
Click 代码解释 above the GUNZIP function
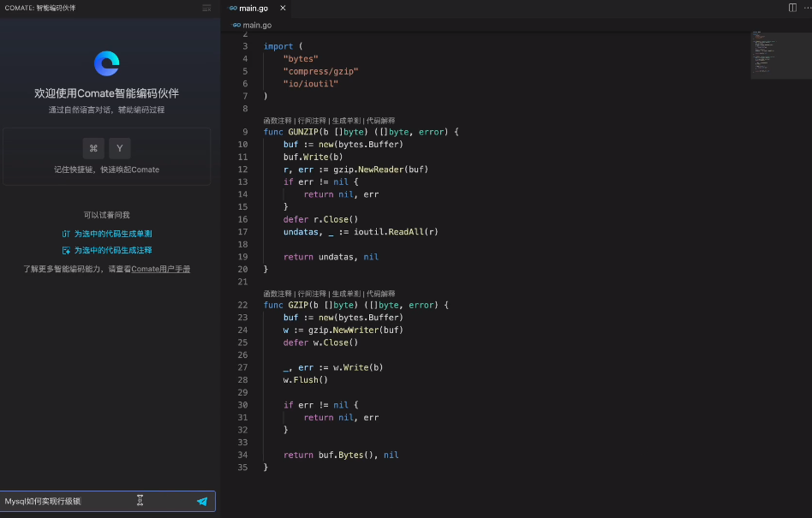pos(380,121)
